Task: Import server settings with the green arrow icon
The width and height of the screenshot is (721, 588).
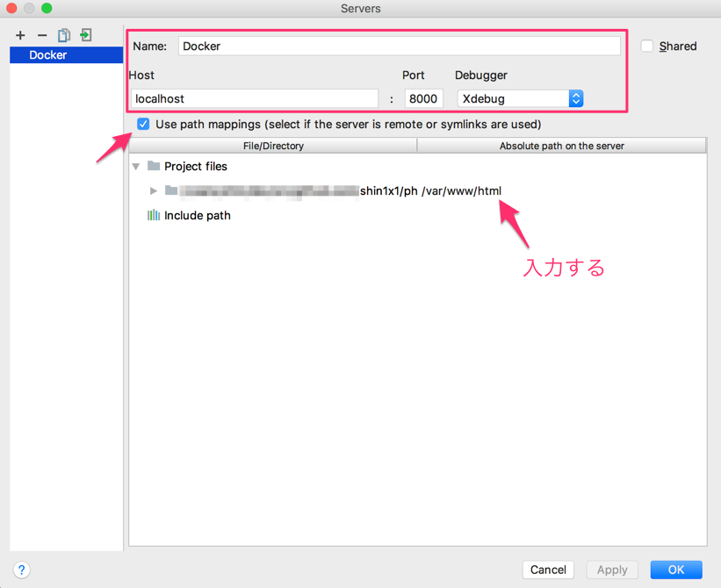Action: point(84,35)
